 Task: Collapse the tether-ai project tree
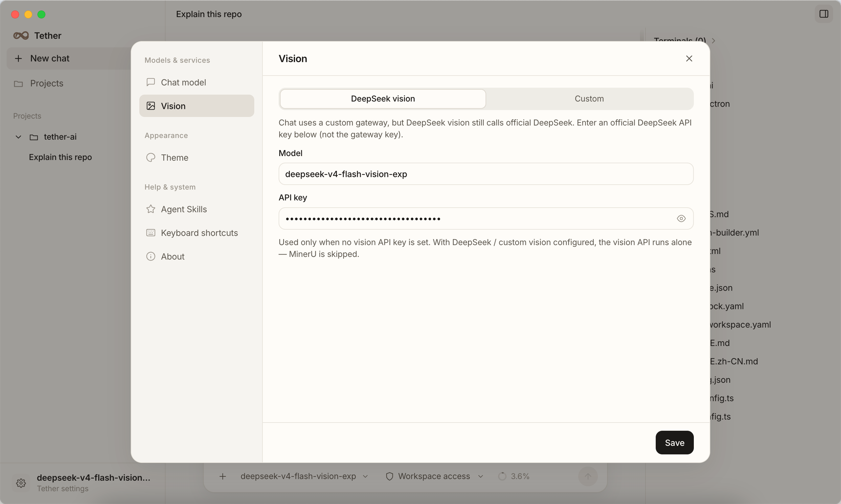pos(18,137)
